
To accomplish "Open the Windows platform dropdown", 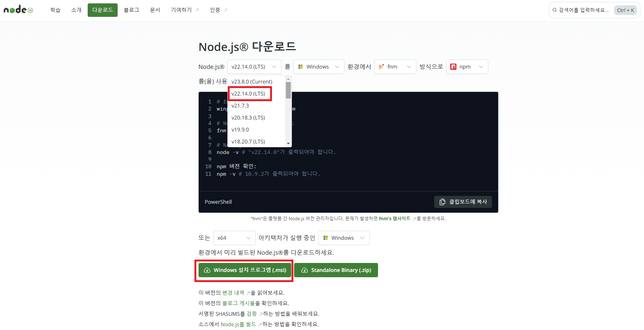I will (319, 67).
